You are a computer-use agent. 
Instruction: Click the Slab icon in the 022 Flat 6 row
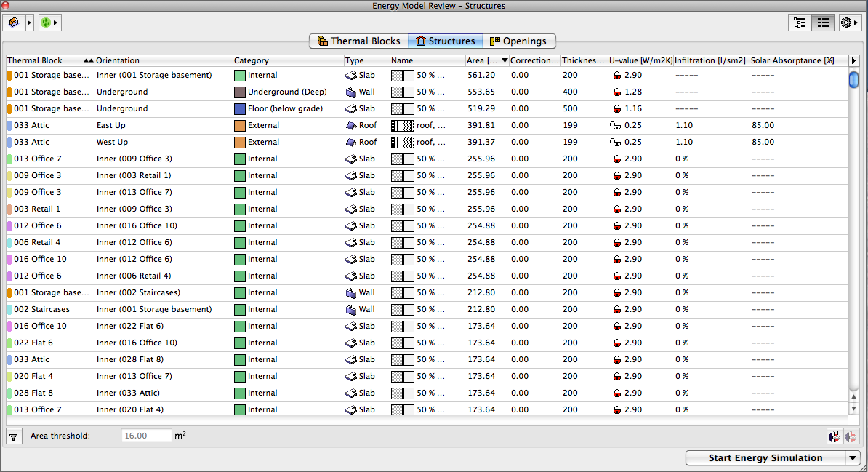point(351,343)
